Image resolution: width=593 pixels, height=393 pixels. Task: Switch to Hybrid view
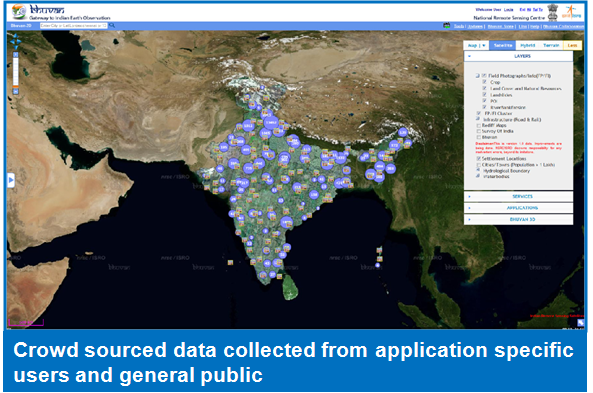528,45
